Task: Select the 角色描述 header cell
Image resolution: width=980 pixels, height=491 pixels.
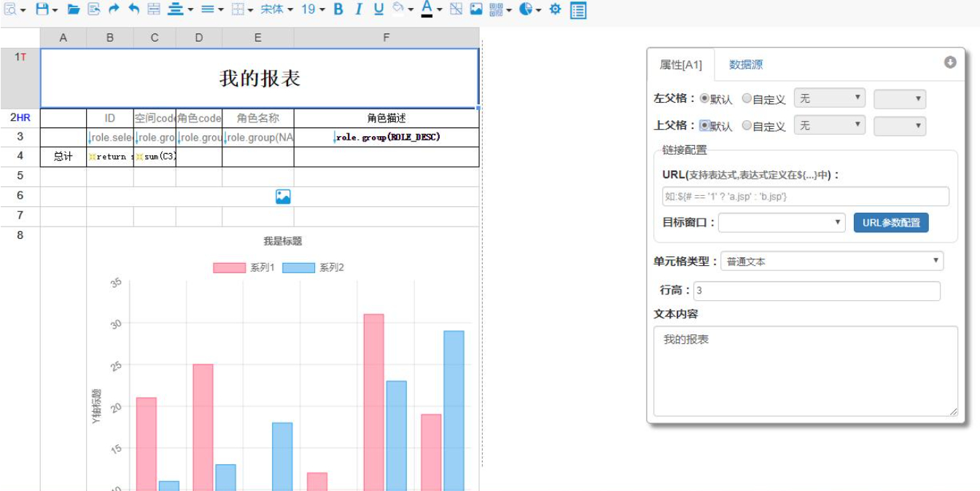Action: [386, 118]
